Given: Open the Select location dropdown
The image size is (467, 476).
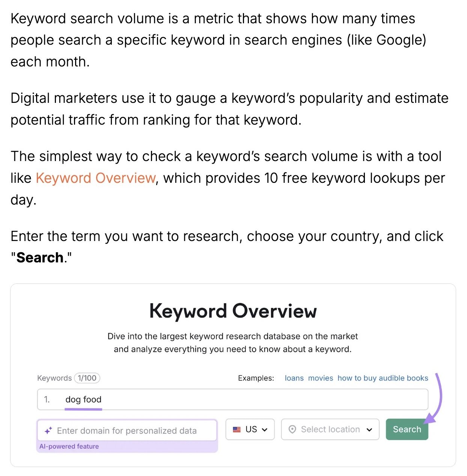Looking at the screenshot, I should tap(330, 429).
